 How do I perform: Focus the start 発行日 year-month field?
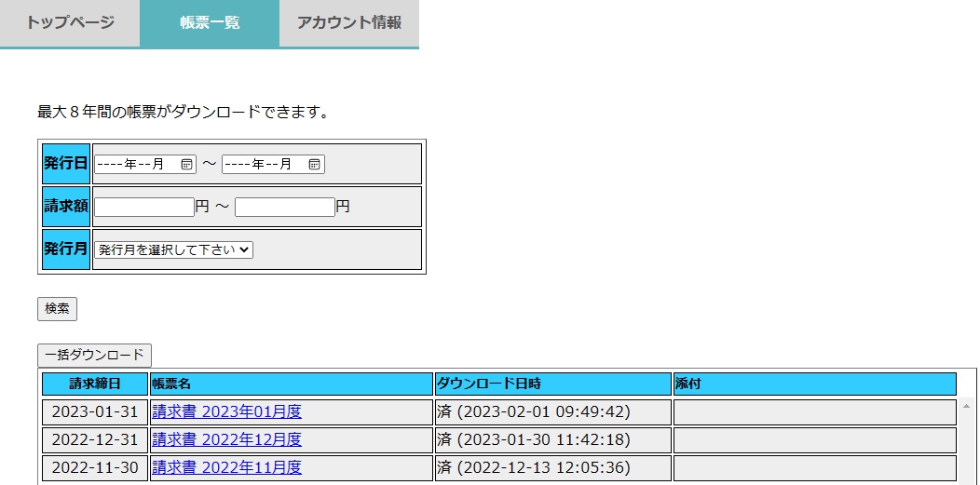pos(135,164)
